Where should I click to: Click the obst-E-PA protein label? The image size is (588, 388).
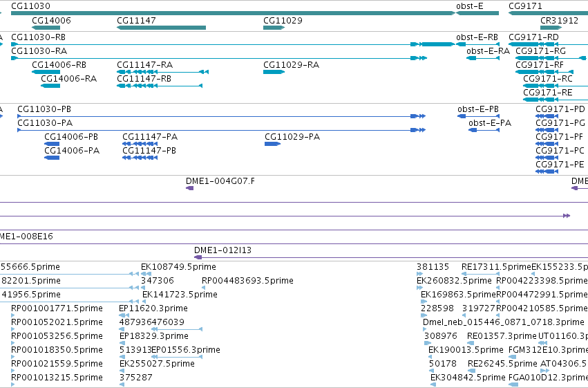click(x=490, y=123)
